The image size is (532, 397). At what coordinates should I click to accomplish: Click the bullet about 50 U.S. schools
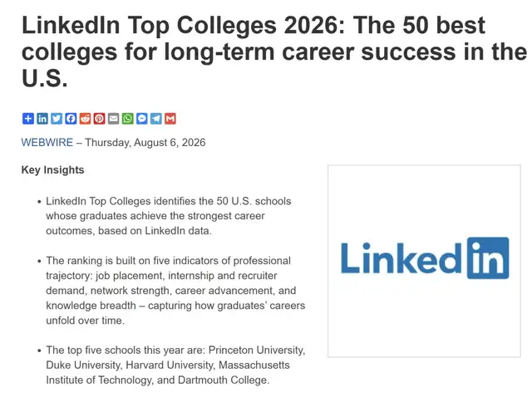pyautogui.click(x=168, y=216)
